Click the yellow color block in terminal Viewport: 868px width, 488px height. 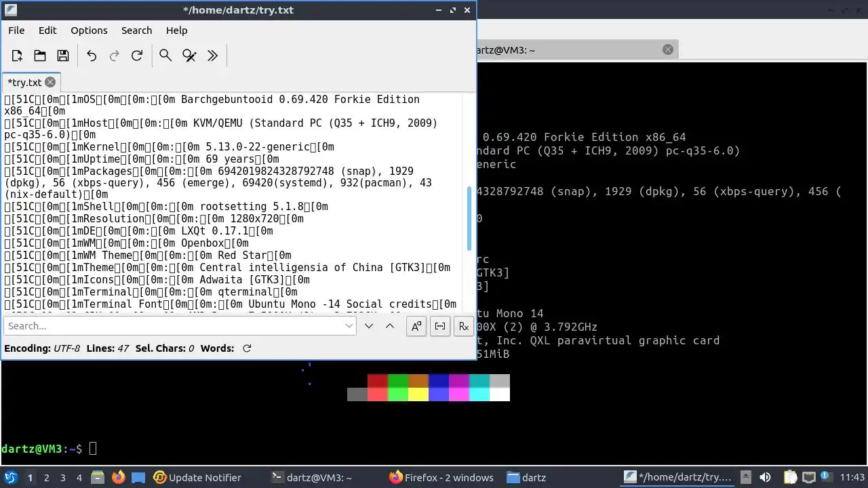pos(418,394)
